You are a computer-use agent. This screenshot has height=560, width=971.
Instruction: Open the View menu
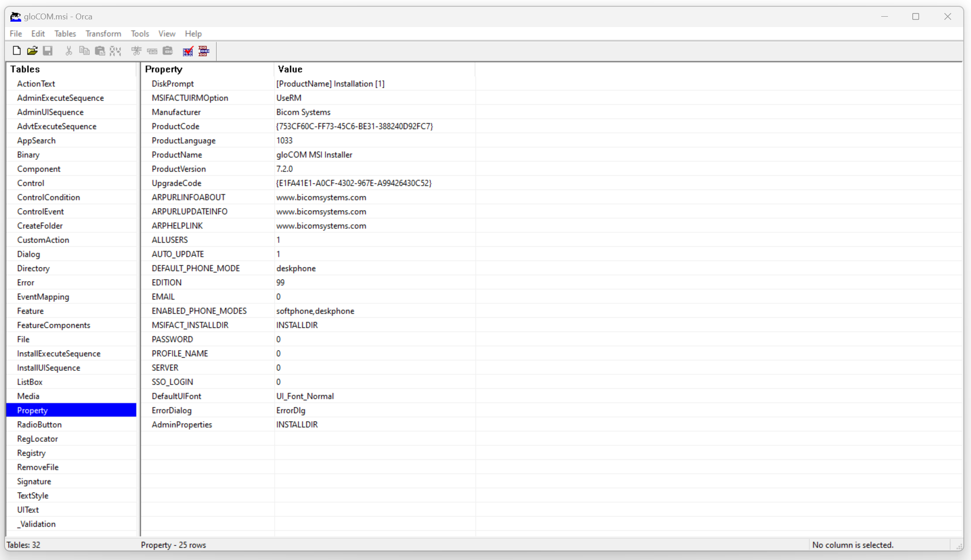tap(167, 33)
